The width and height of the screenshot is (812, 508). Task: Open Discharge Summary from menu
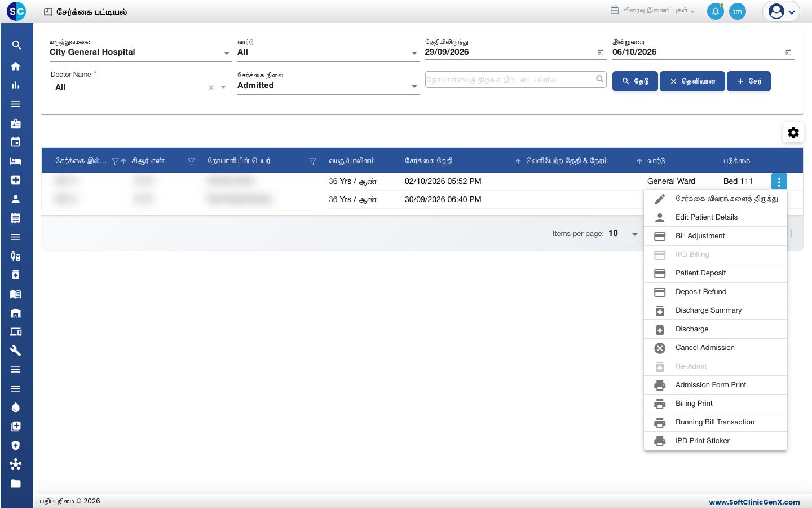(x=716, y=310)
